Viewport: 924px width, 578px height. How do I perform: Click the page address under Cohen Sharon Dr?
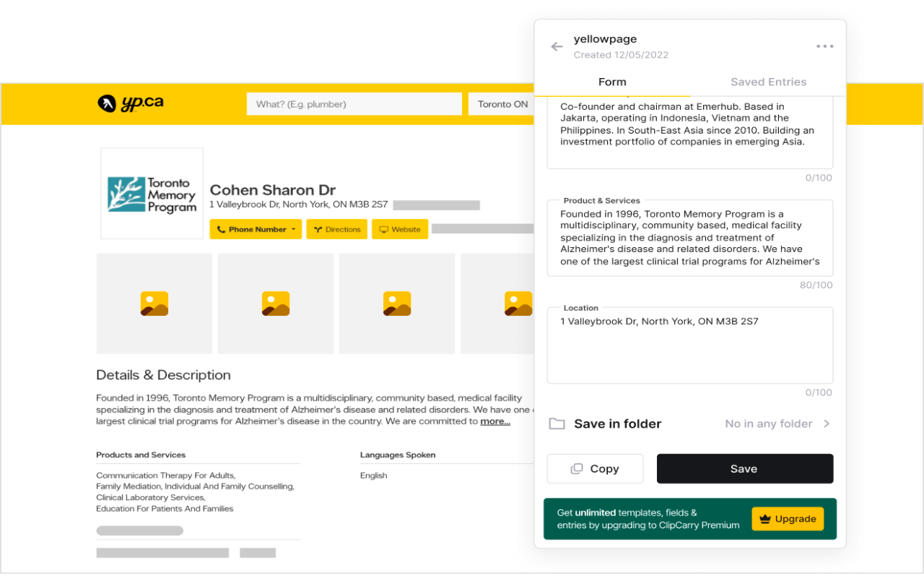300,204
